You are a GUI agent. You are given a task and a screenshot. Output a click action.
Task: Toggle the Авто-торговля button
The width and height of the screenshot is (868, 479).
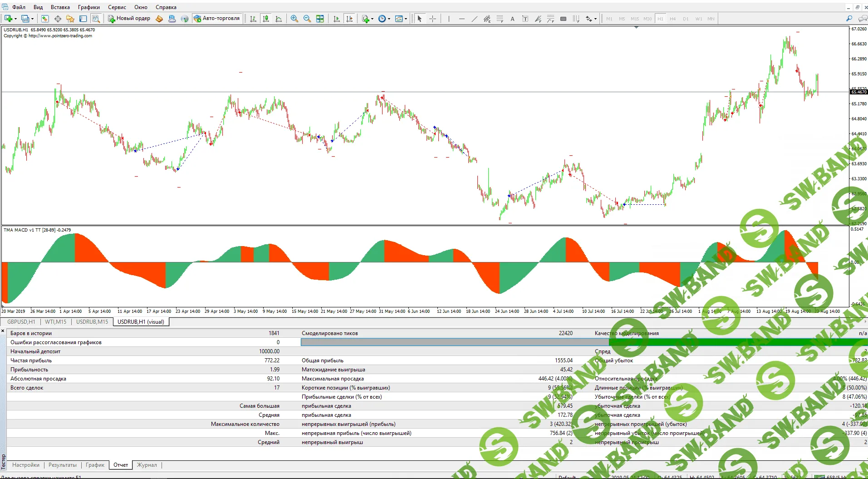pos(216,19)
